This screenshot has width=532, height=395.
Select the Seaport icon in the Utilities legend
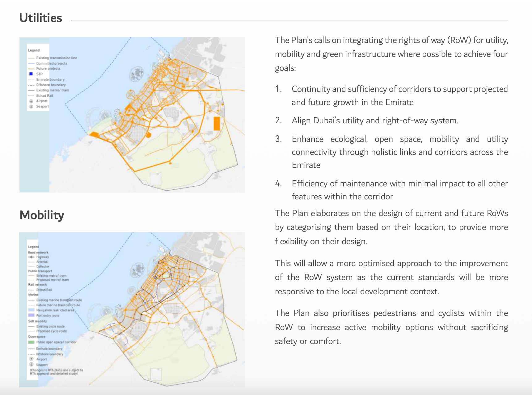[x=31, y=106]
